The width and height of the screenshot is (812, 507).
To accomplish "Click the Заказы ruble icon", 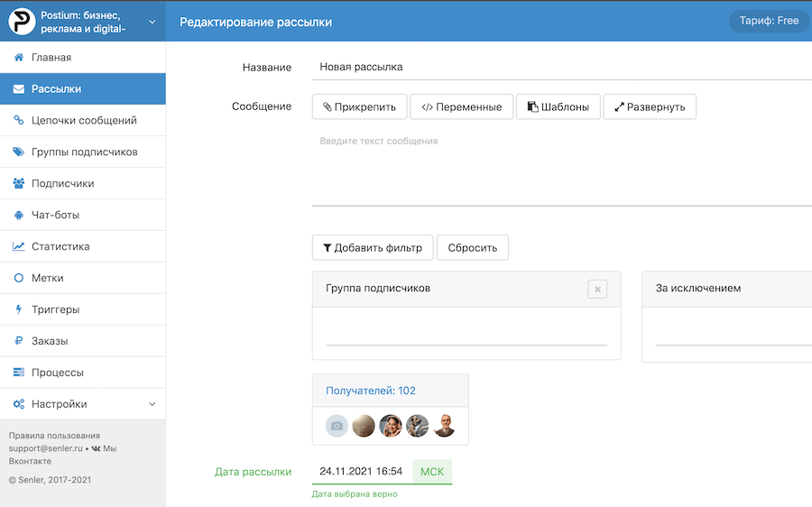I will click(x=18, y=341).
